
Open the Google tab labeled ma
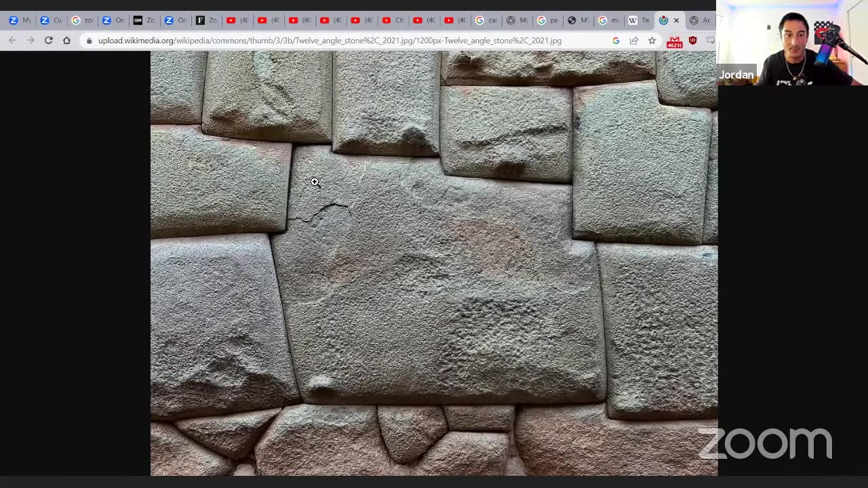(x=608, y=20)
